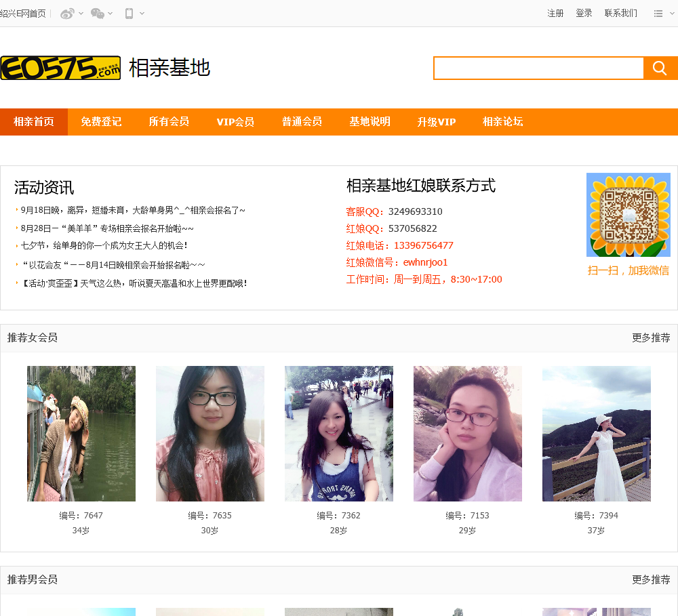Click the 编号: 7362 label
678x616 pixels.
[x=338, y=515]
